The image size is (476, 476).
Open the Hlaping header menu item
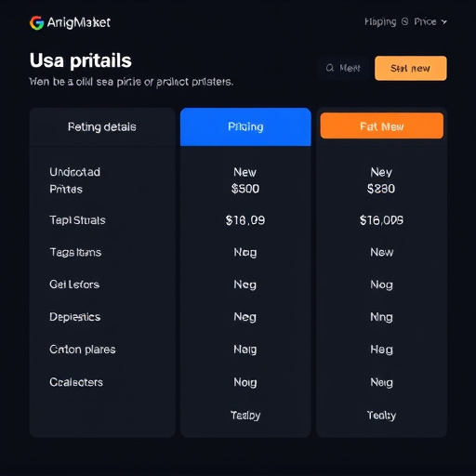point(380,22)
